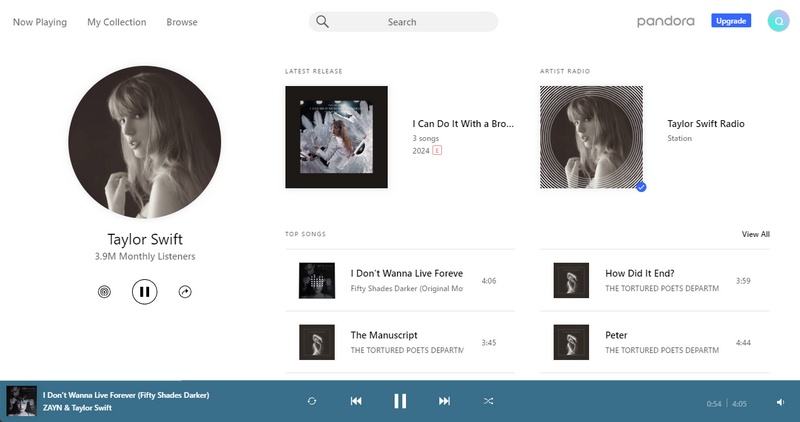Mute the volume speaker icon
Image resolution: width=800 pixels, height=422 pixels.
click(x=780, y=402)
